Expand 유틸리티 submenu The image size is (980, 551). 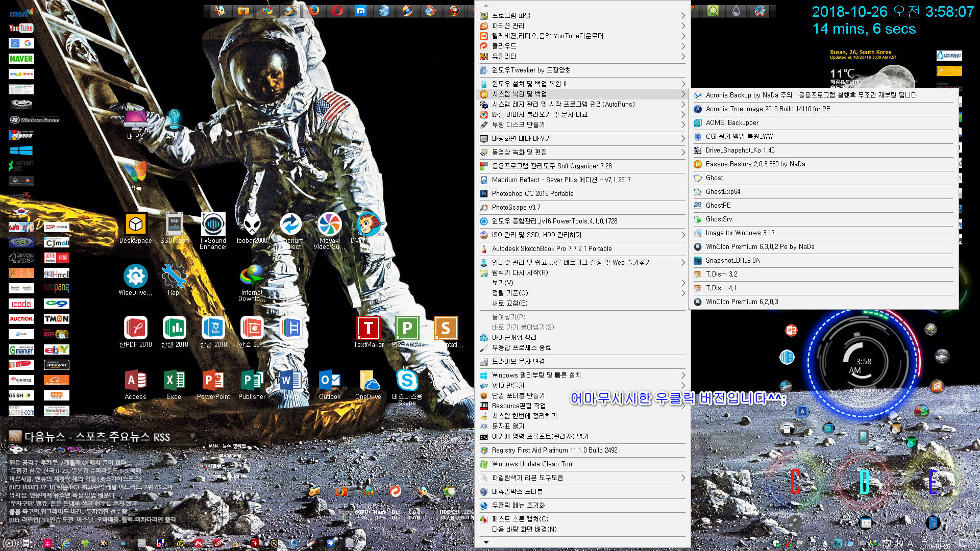582,56
